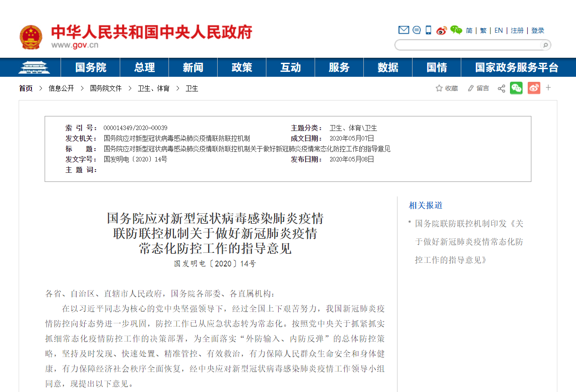Click the document main title heading

(215, 233)
